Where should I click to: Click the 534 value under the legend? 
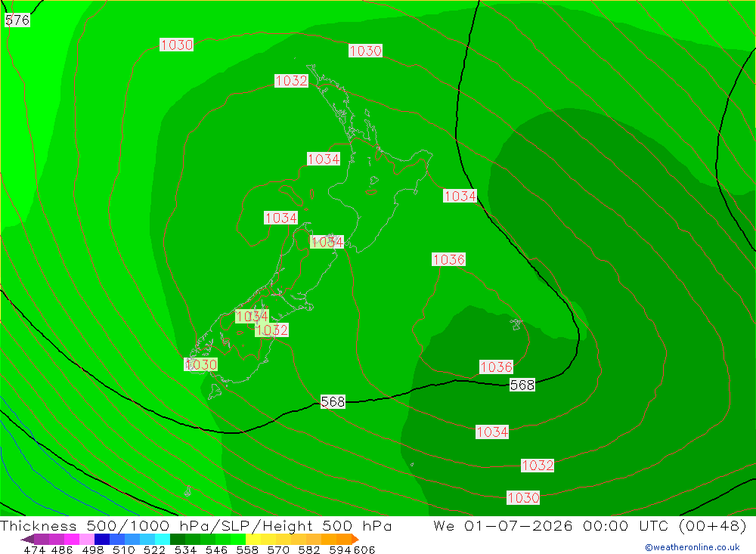[x=186, y=549]
